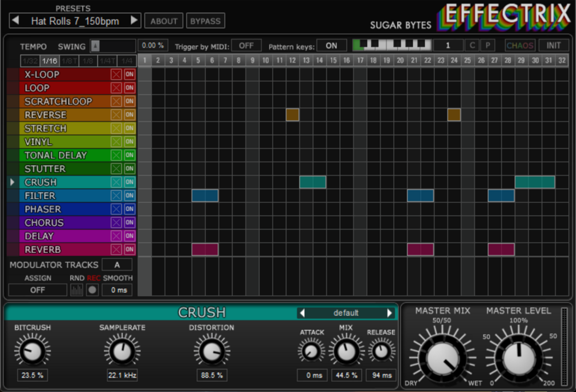Click the pattern keys mini keyboard
This screenshot has width=576, height=392.
coord(391,45)
